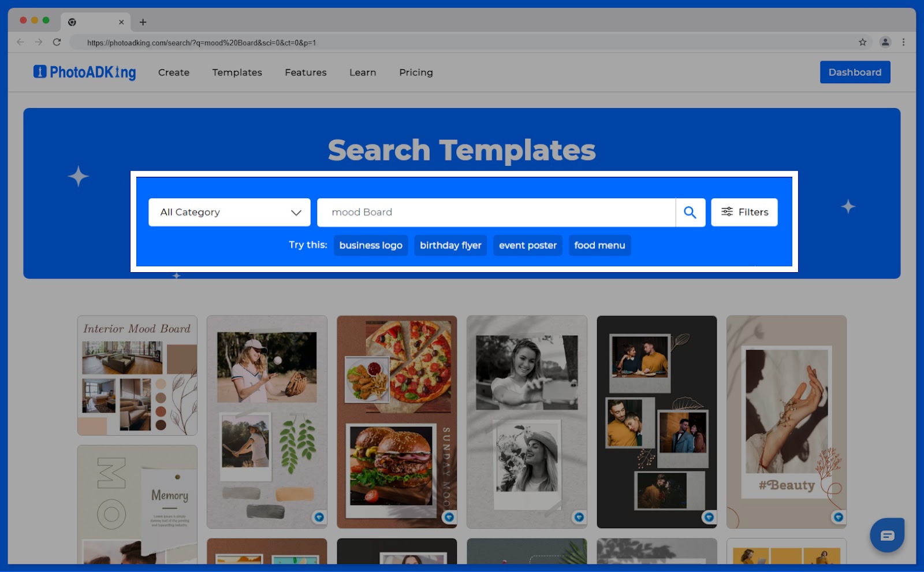This screenshot has width=924, height=572.
Task: Open the browser profile icon
Action: point(885,42)
